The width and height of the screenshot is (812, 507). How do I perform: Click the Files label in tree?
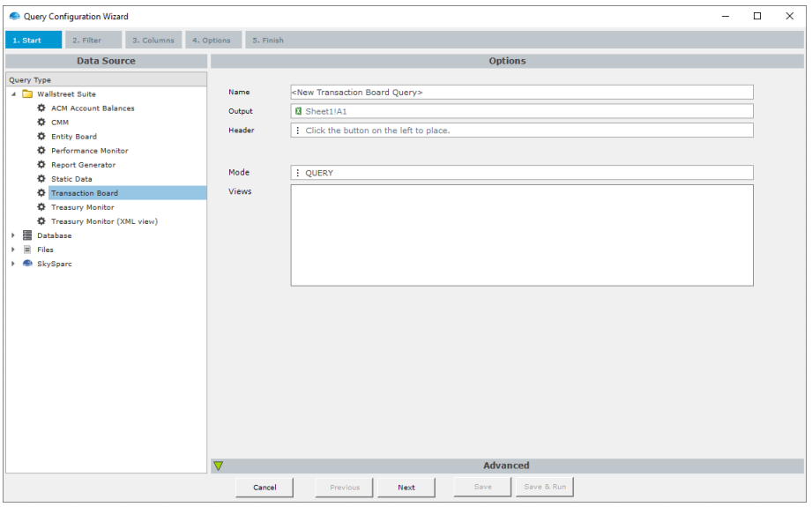tap(45, 250)
